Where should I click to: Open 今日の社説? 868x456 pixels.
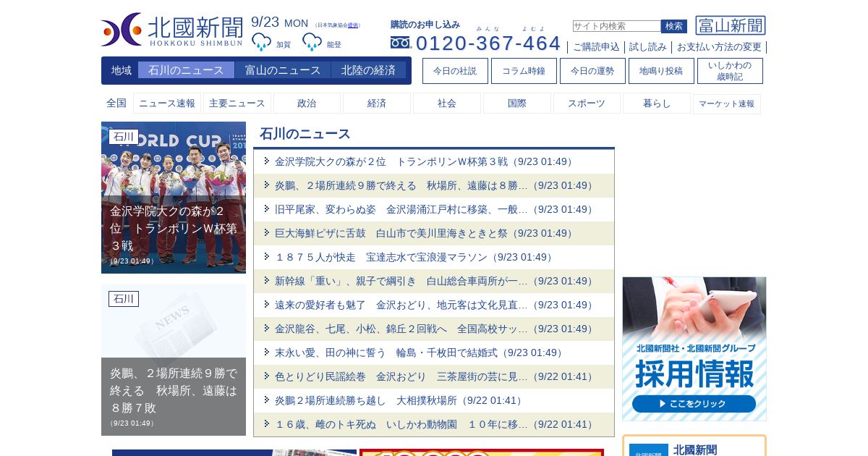click(455, 71)
